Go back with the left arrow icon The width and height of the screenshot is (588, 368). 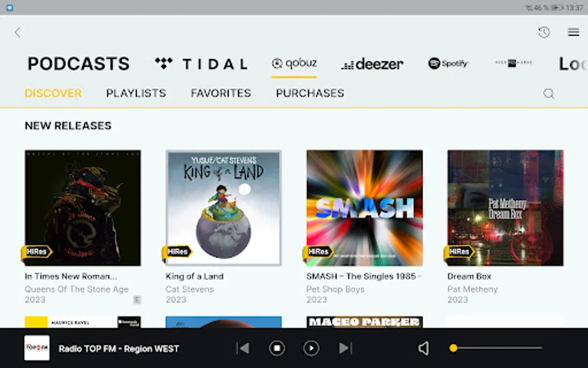tap(17, 32)
